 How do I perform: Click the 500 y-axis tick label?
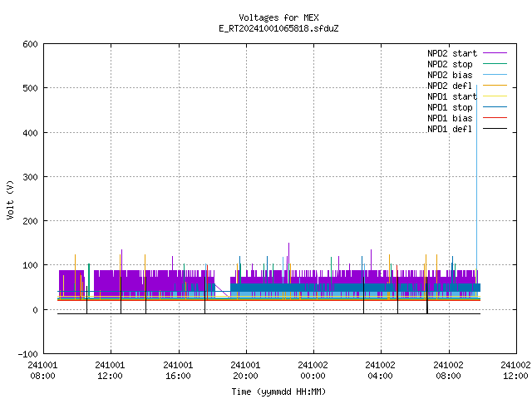coord(30,89)
